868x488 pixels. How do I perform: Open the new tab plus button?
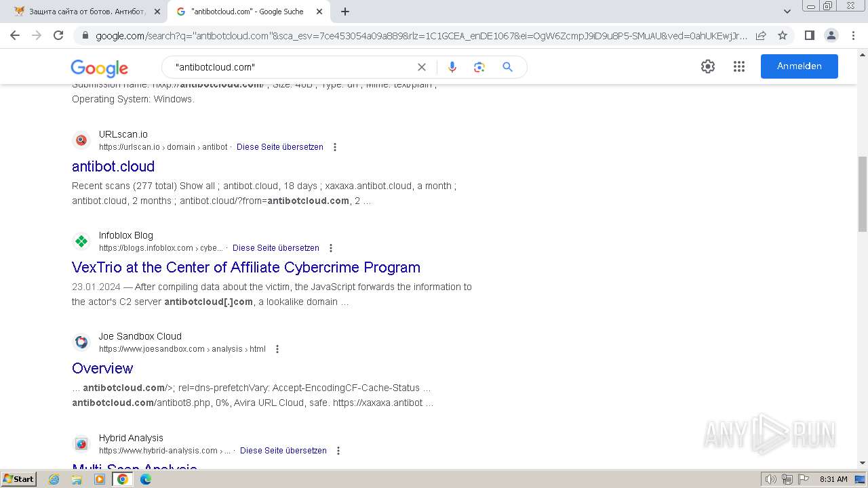pyautogui.click(x=345, y=12)
